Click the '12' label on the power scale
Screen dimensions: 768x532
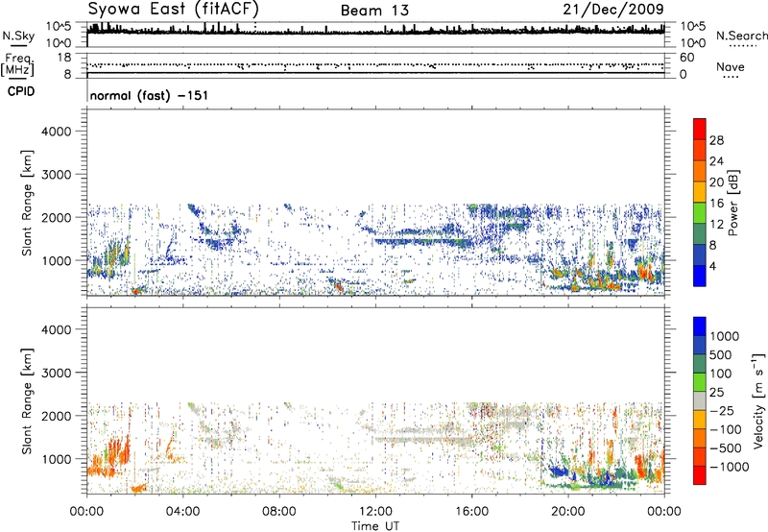(x=716, y=225)
